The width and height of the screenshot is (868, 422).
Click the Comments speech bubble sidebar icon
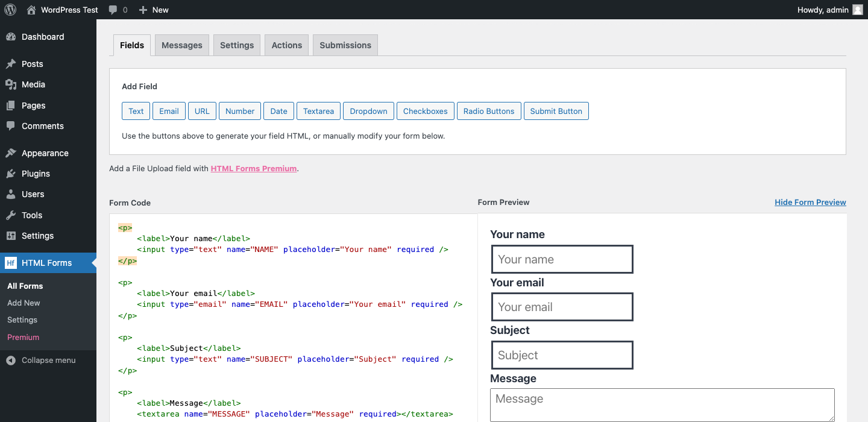11,126
